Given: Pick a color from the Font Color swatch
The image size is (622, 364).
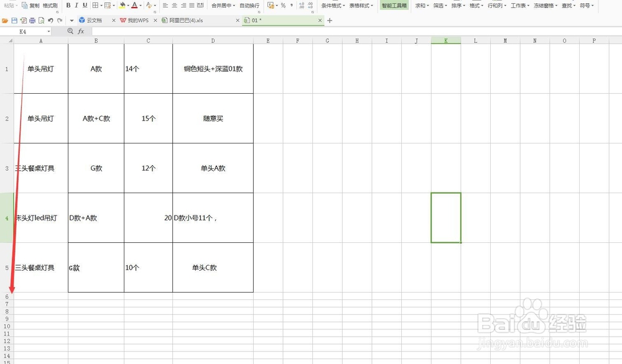Looking at the screenshot, I should click(134, 6).
